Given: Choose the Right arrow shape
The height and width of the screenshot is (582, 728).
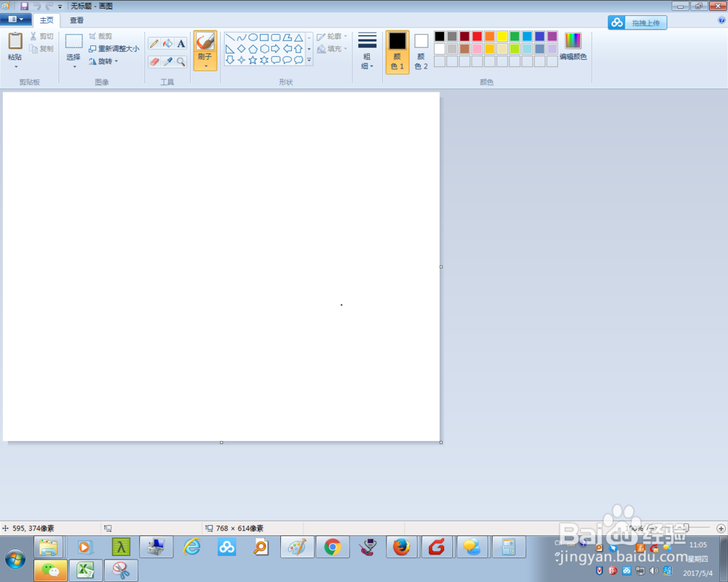Looking at the screenshot, I should (x=276, y=49).
